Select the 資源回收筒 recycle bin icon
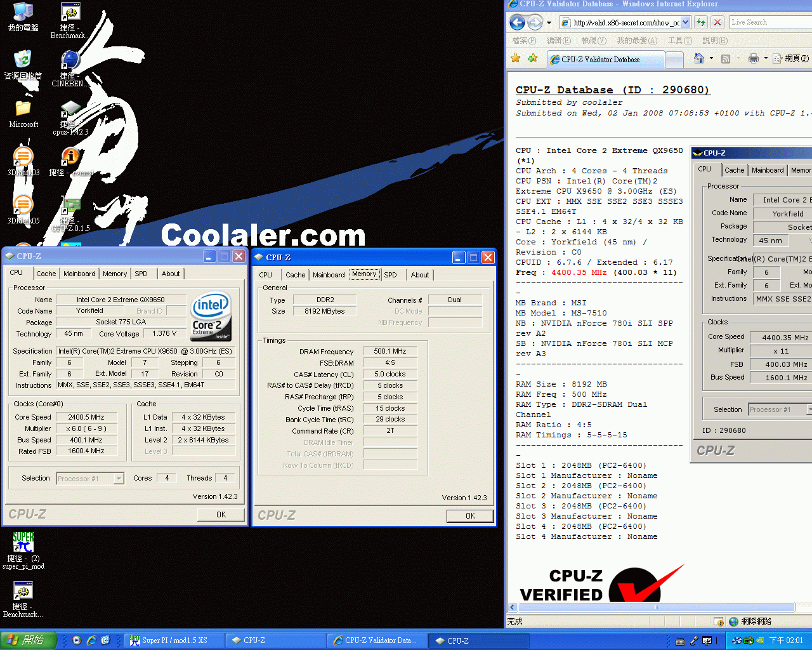812x650 pixels. coord(23,65)
